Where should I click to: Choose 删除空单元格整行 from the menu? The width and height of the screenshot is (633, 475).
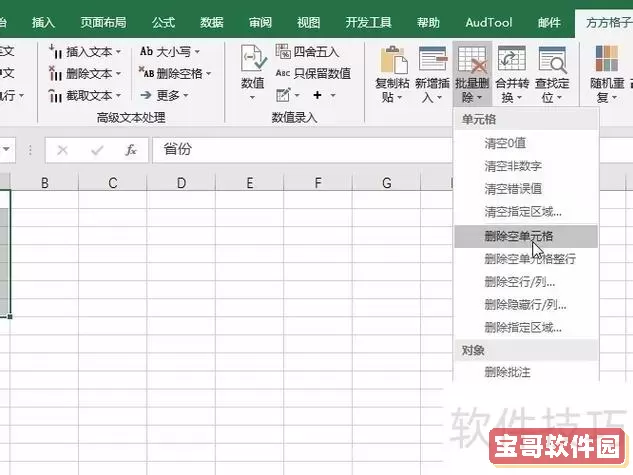tap(526, 259)
